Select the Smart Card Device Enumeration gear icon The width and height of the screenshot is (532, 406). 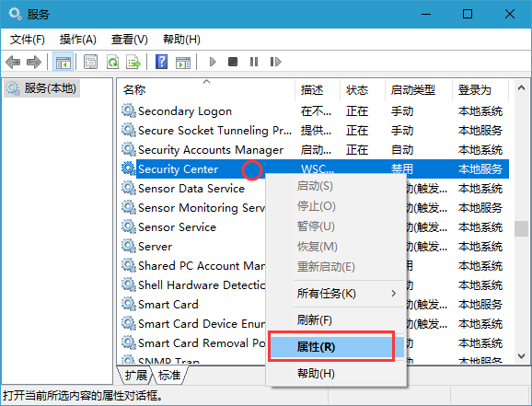click(x=129, y=323)
